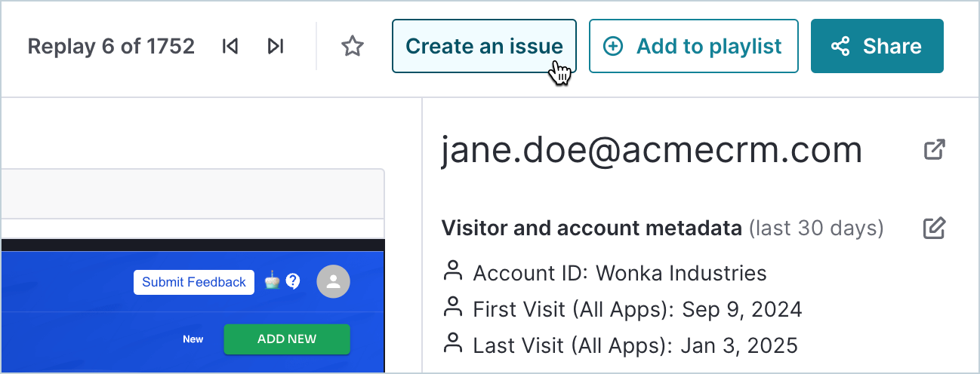Screen dimensions: 980x374
Task: Add the replay to a playlist
Action: click(694, 46)
